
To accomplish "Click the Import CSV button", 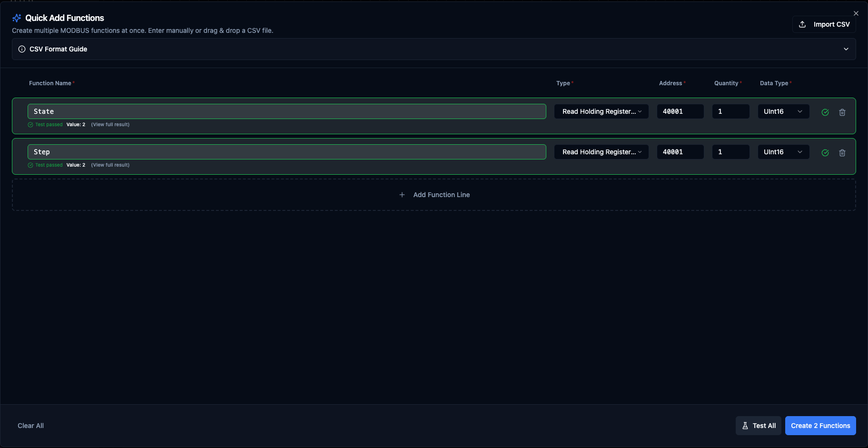I will pyautogui.click(x=824, y=24).
